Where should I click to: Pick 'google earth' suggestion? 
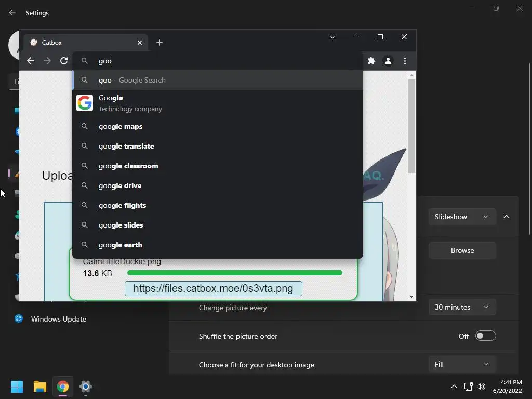[x=218, y=245]
